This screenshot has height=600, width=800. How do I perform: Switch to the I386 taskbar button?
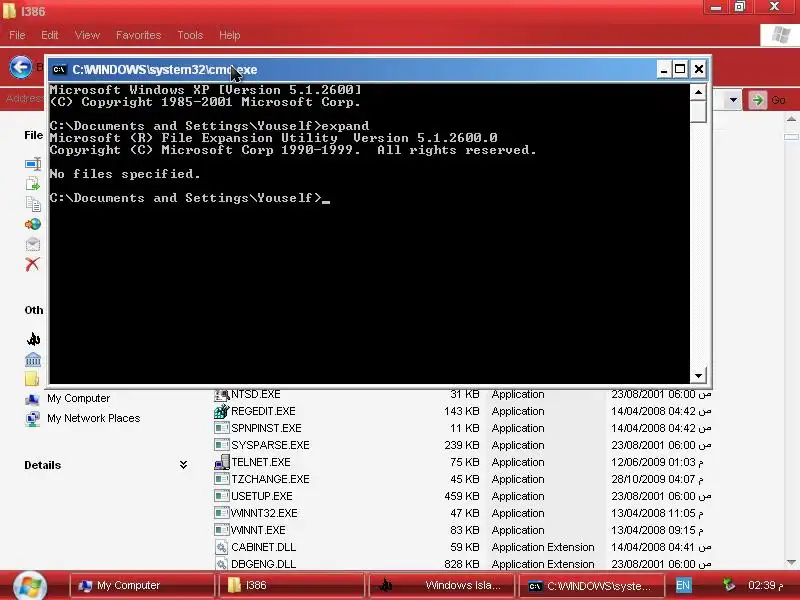[x=292, y=585]
